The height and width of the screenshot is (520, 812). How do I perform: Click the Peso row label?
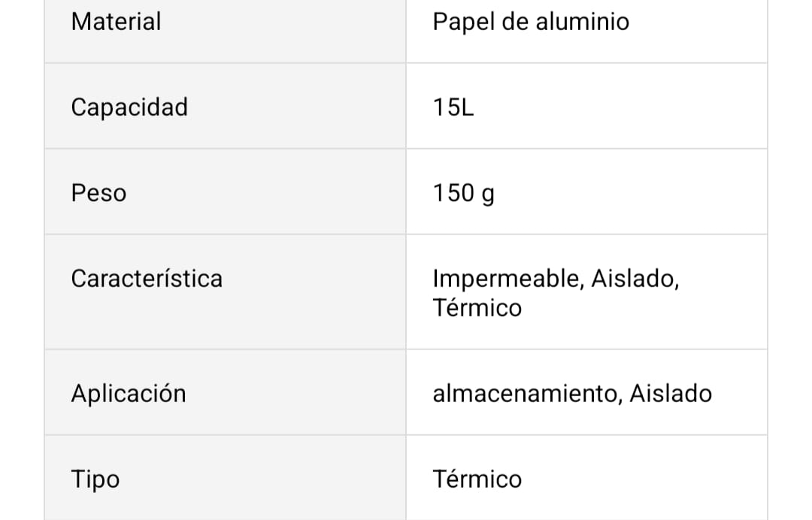pyautogui.click(x=98, y=192)
